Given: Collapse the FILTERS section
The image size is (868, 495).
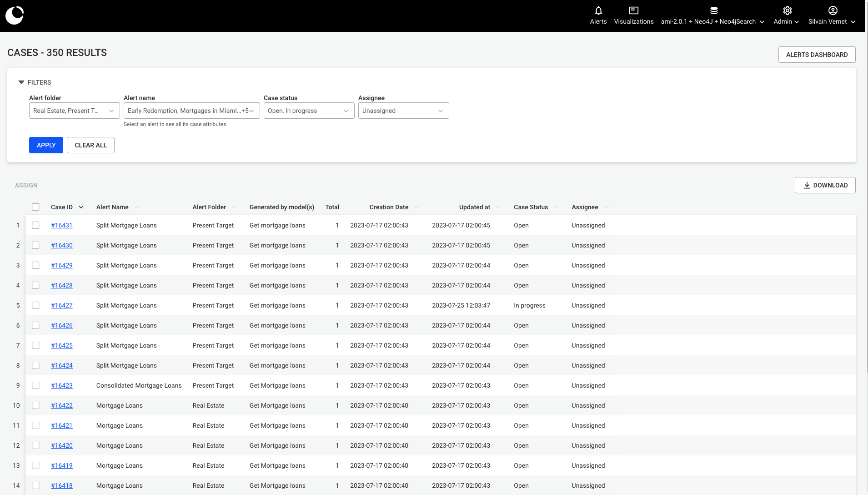Looking at the screenshot, I should point(21,82).
